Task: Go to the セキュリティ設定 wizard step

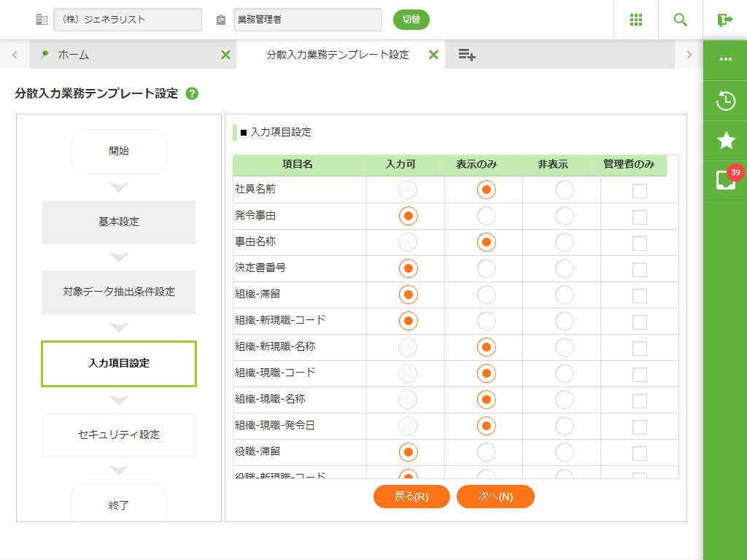Action: 119,435
